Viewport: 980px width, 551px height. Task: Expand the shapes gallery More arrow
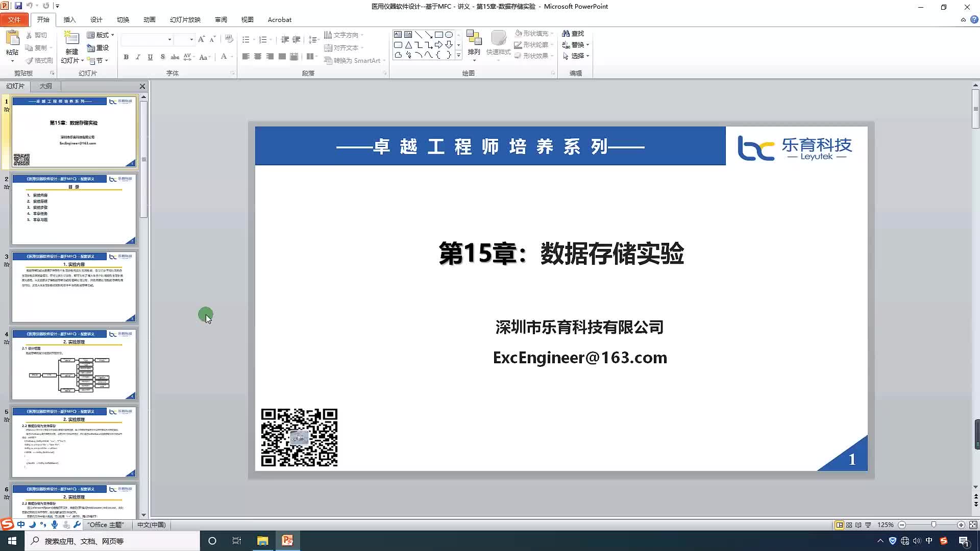458,55
